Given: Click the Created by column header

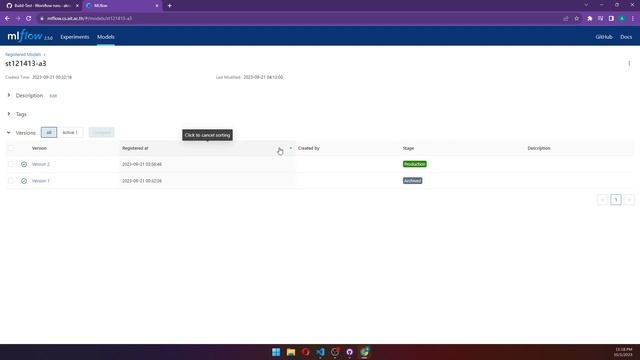Looking at the screenshot, I should 309,148.
